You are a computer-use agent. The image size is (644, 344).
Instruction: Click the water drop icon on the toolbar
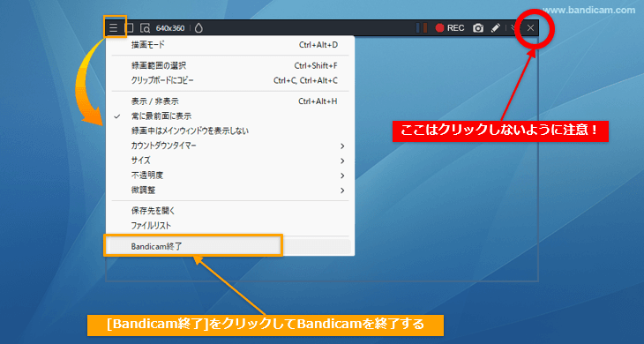[198, 28]
